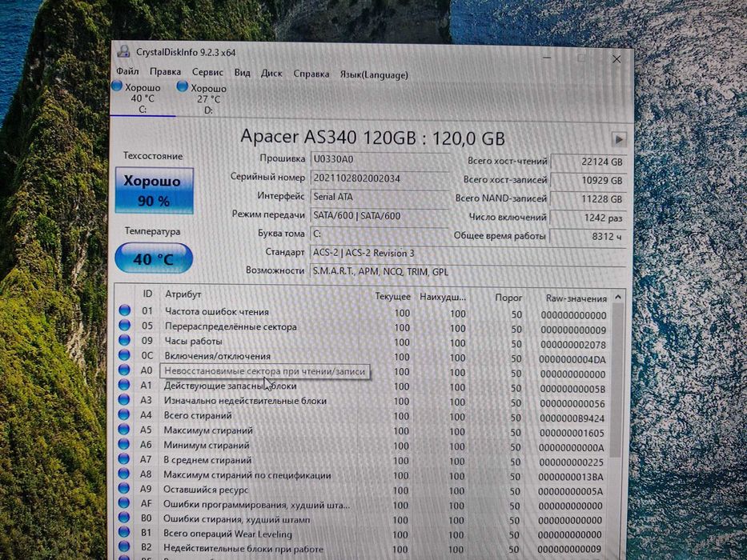Click the status icon for attribute B2
The height and width of the screenshot is (560, 747).
pyautogui.click(x=124, y=547)
